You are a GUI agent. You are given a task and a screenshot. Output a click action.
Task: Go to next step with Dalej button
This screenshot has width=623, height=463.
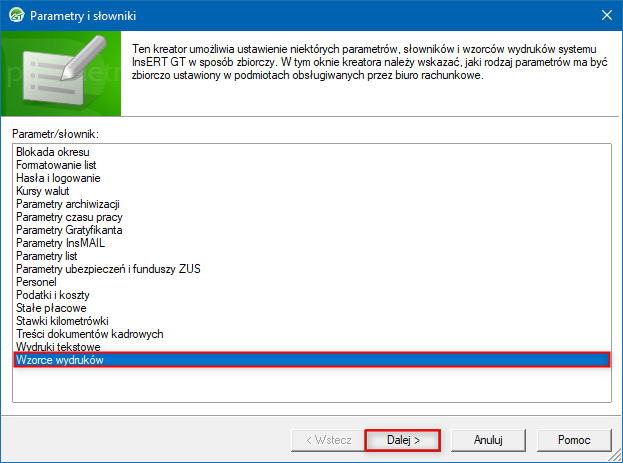[x=402, y=440]
